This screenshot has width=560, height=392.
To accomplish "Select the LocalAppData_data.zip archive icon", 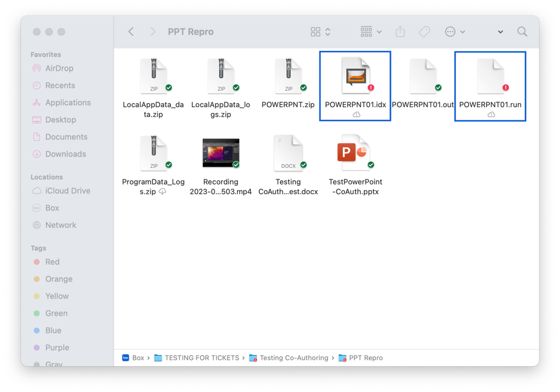I will point(154,76).
